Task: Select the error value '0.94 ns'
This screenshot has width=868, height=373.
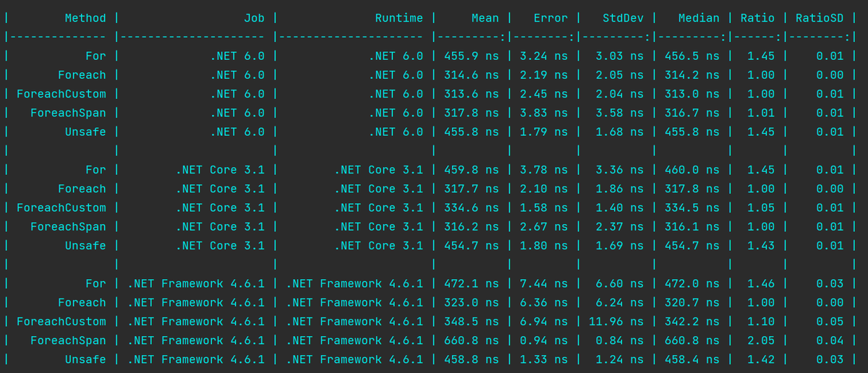Action: click(544, 340)
